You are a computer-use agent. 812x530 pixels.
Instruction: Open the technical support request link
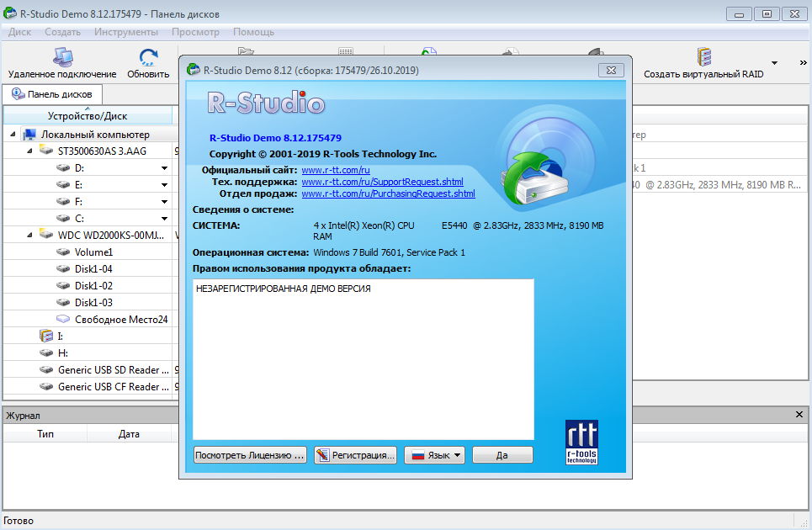pos(382,182)
